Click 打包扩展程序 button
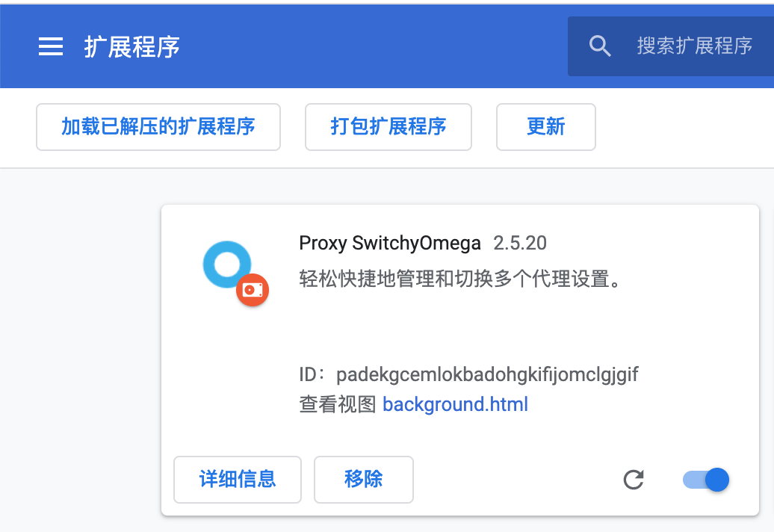This screenshot has height=532, width=774. (388, 127)
